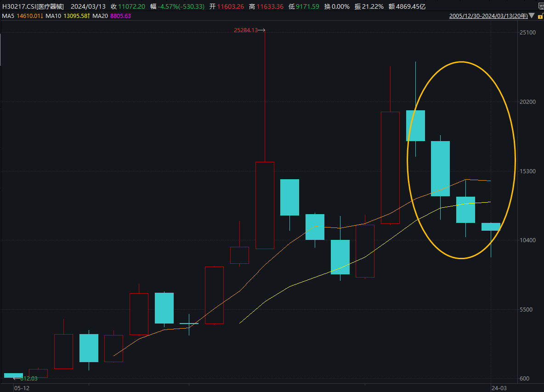Click the H30217.CSI[医疗器械] index title
This screenshot has height=392, width=544.
[33, 6]
